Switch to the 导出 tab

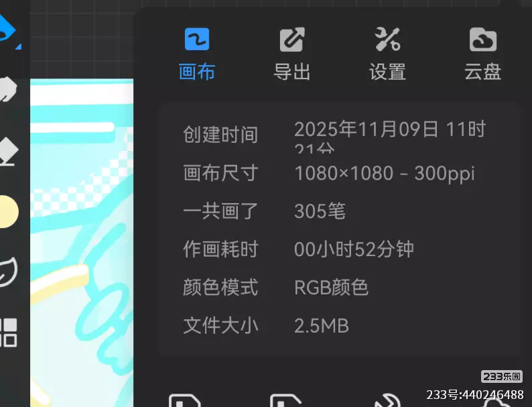(x=292, y=54)
